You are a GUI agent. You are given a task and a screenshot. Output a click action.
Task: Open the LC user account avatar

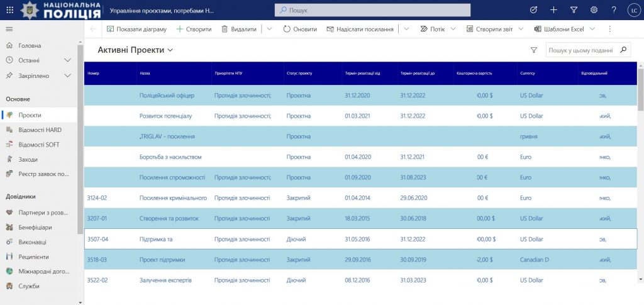pos(634,10)
